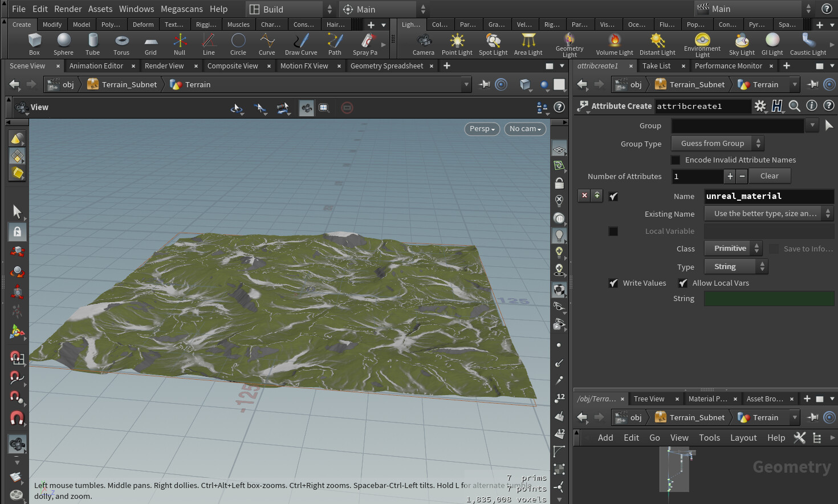This screenshot has width=838, height=504.
Task: Check Encode Invalid Attribute Names
Action: [x=676, y=160]
